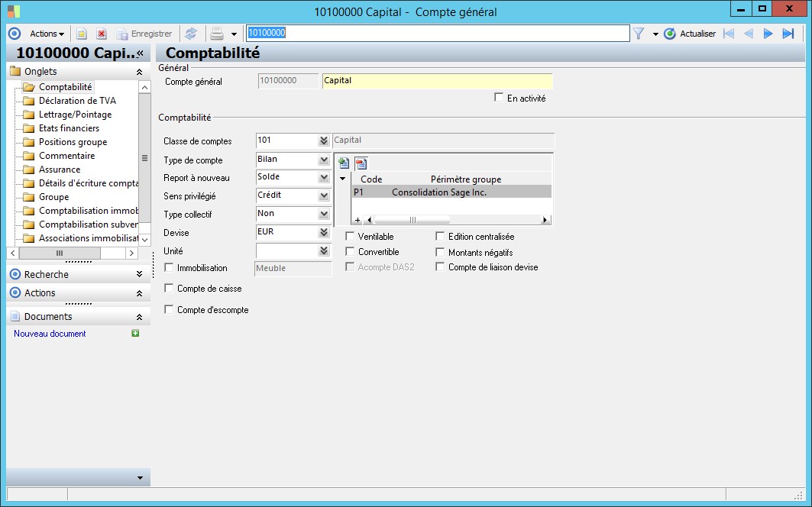Click the search field containing 10100000

[438, 33]
